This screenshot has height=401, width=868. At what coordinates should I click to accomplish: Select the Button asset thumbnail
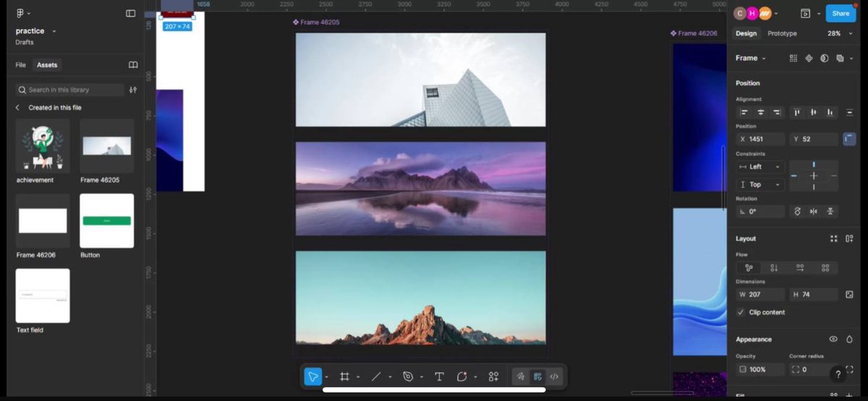coord(106,220)
